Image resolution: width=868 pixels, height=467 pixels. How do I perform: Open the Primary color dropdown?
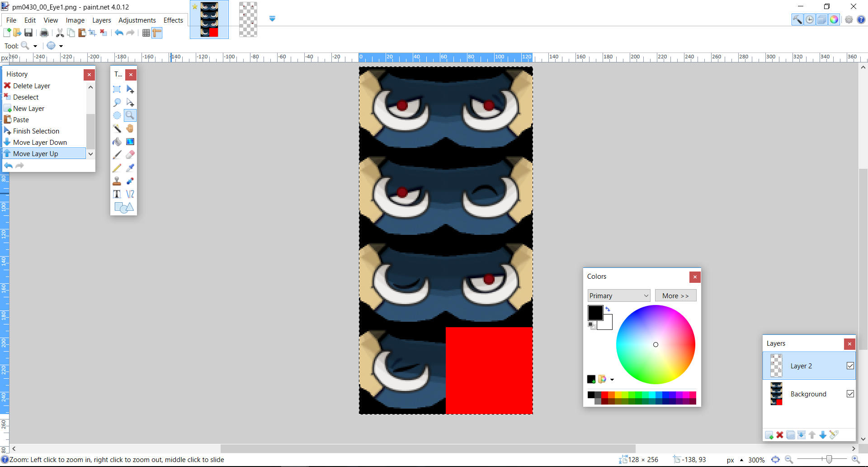point(619,295)
